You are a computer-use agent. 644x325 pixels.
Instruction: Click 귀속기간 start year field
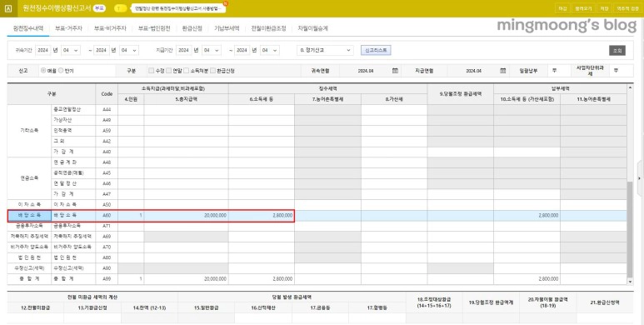coord(42,50)
